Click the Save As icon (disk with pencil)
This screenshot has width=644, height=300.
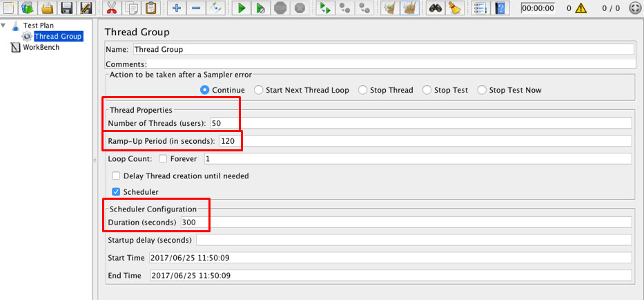pos(86,8)
